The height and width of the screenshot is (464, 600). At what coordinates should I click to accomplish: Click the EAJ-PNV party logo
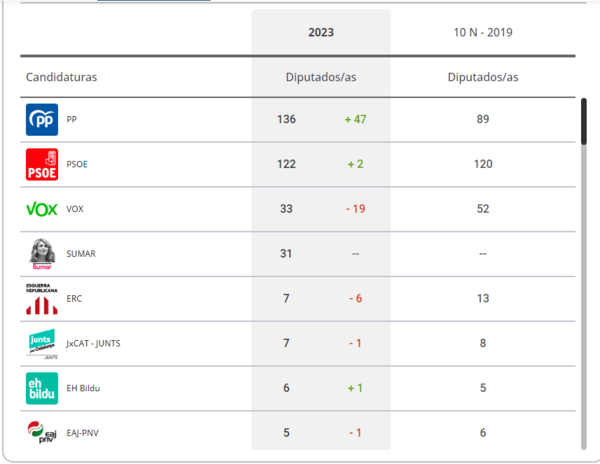41,433
